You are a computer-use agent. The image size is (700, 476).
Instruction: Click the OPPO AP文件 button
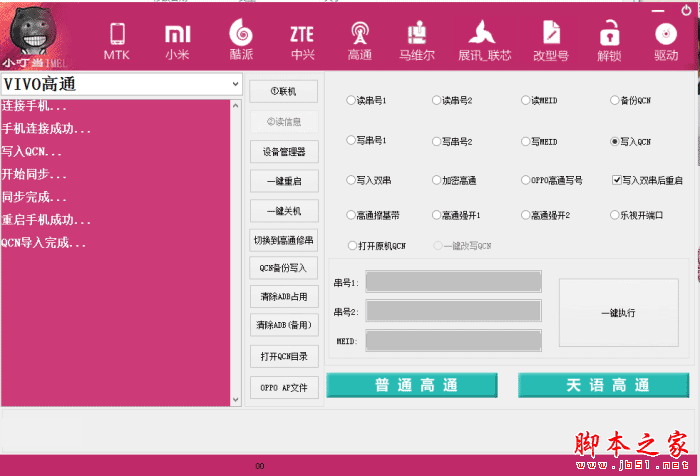pyautogui.click(x=284, y=388)
